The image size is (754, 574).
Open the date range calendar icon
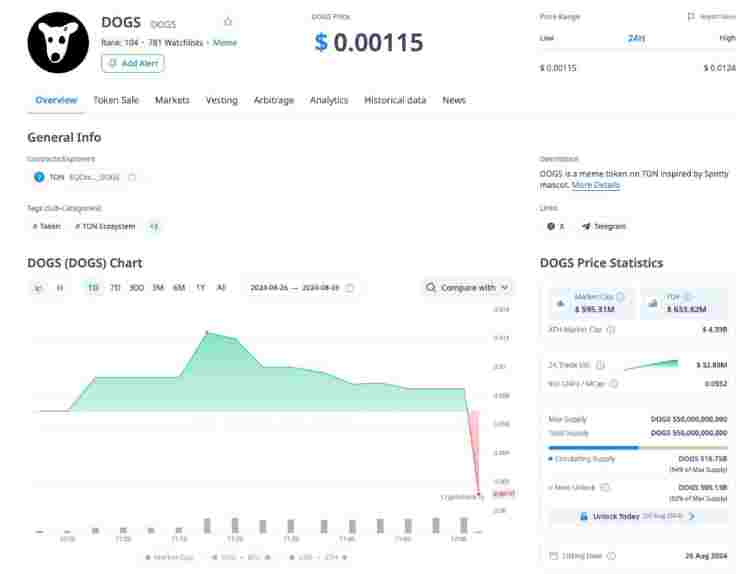pos(350,288)
